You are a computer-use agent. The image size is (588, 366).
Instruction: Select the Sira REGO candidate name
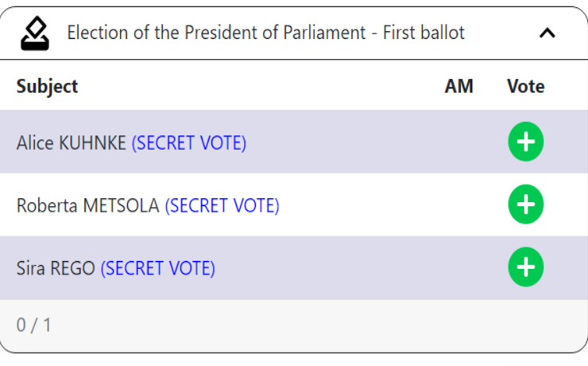56,268
